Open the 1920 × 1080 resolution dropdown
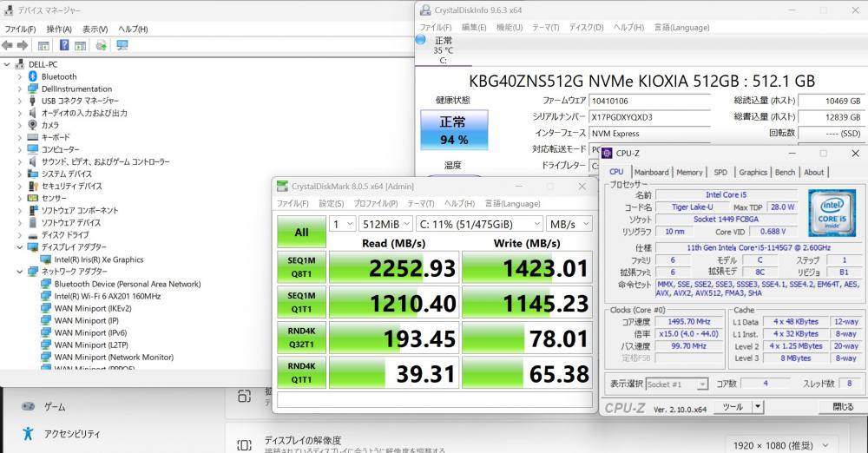This screenshot has width=868, height=453. 781,444
